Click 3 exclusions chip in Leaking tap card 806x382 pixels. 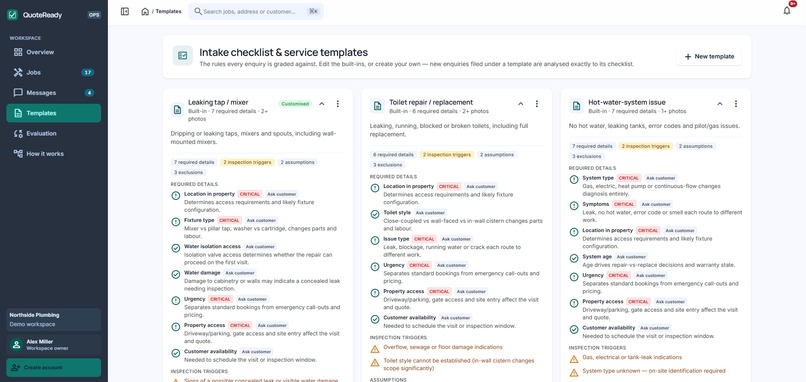tap(189, 172)
